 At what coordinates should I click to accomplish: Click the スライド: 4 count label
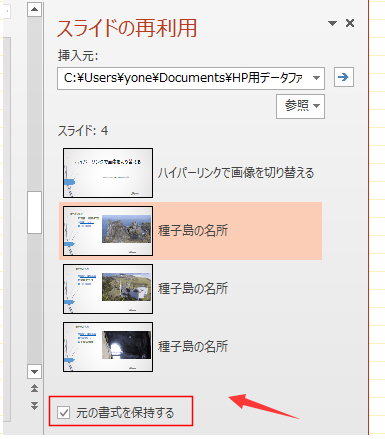83,130
